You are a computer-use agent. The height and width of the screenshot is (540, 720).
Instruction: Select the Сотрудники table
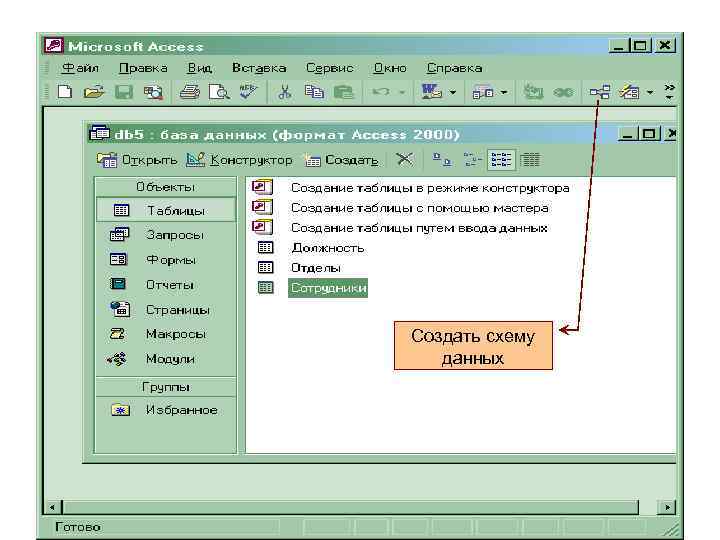pos(328,288)
